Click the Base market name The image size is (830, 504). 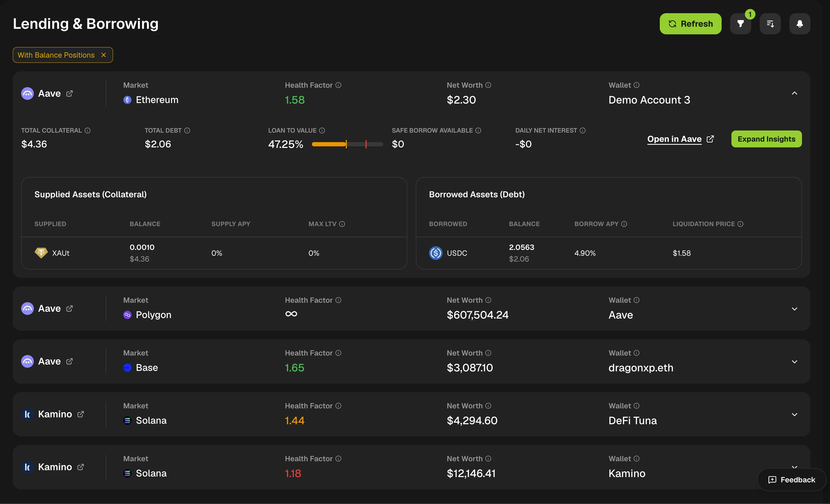pos(147,368)
